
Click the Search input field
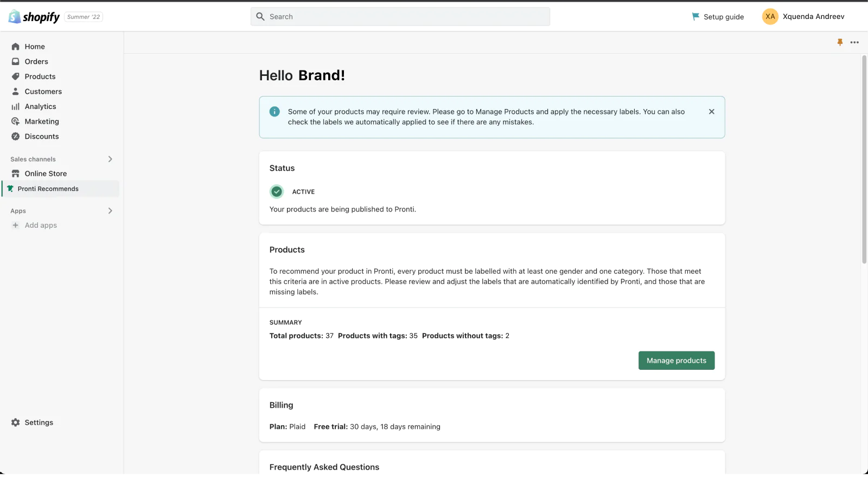[400, 17]
